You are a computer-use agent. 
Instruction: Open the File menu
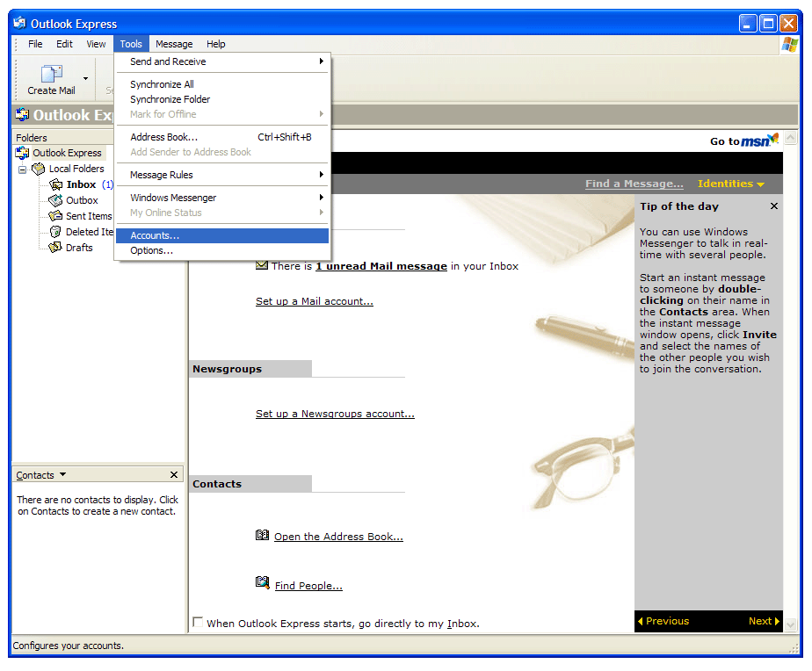tap(35, 44)
